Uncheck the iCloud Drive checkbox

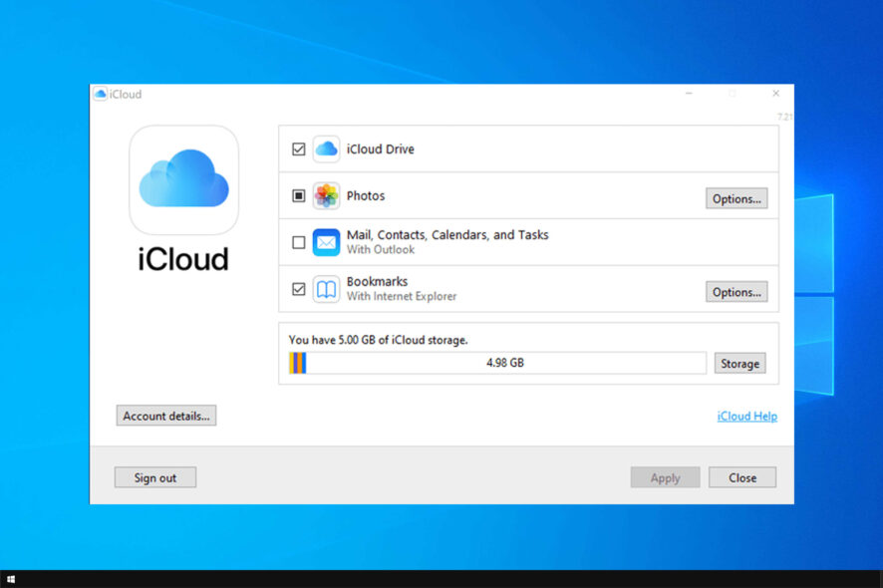point(298,149)
